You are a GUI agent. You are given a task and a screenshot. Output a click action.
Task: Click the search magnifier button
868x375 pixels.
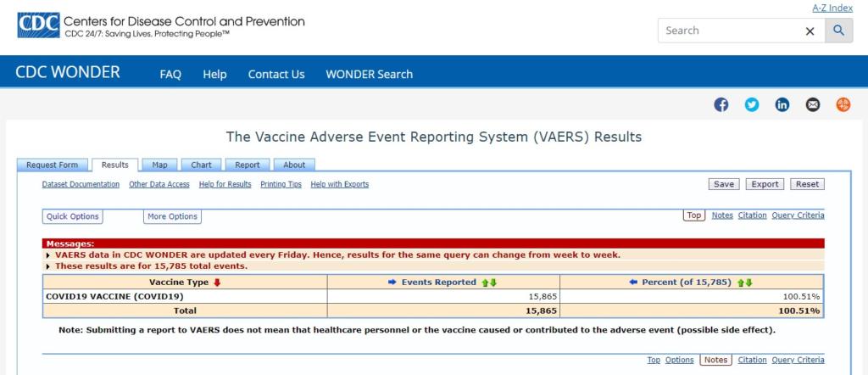tap(838, 31)
